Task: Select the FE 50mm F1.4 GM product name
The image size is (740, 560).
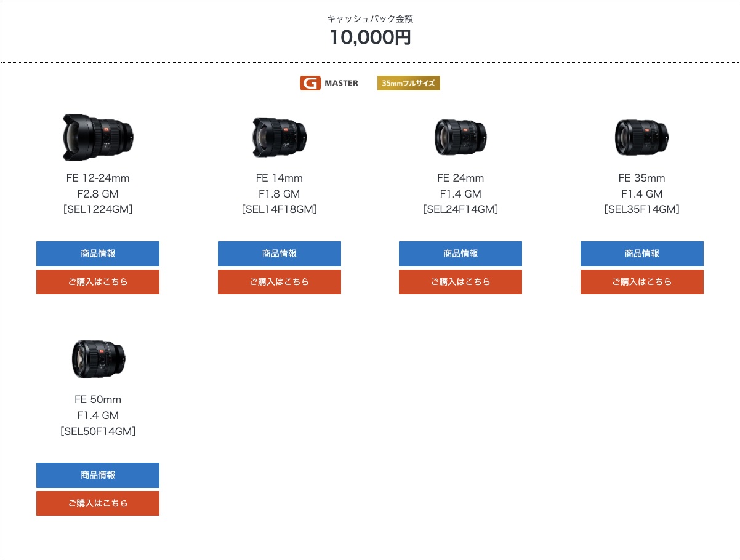Action: point(98,407)
